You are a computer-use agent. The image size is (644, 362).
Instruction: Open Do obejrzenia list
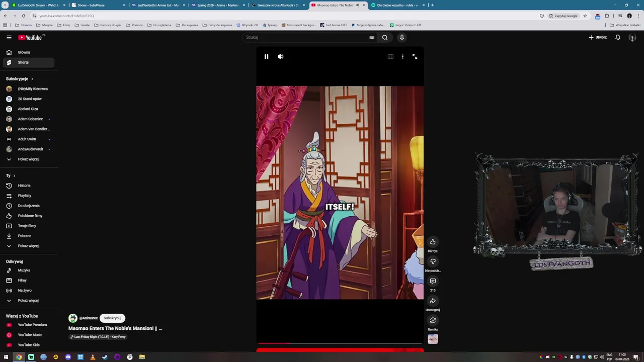coord(28,206)
